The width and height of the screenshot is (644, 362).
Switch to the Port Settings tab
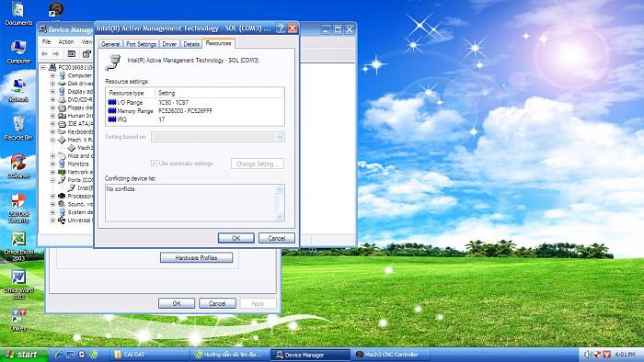141,44
